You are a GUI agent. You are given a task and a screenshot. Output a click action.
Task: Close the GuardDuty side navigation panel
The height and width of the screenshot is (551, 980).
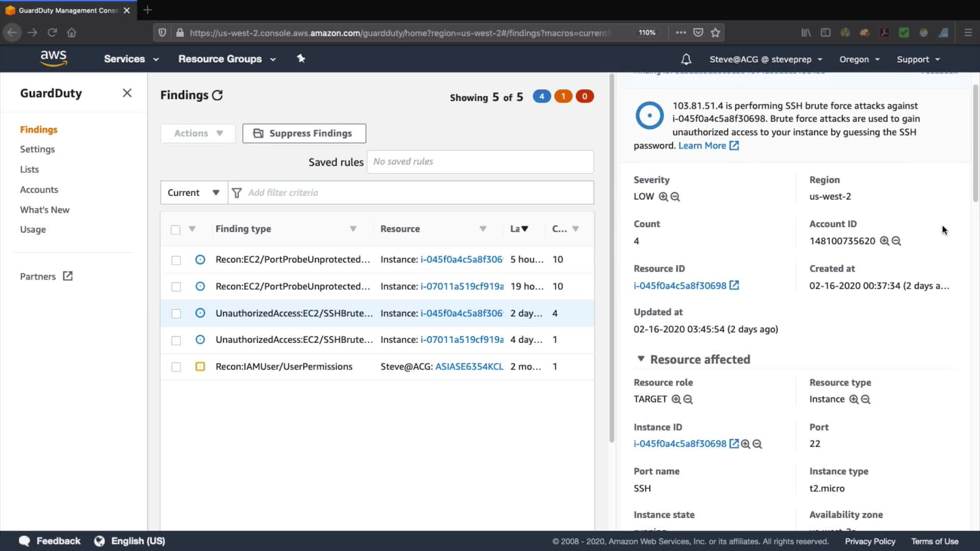coord(127,93)
